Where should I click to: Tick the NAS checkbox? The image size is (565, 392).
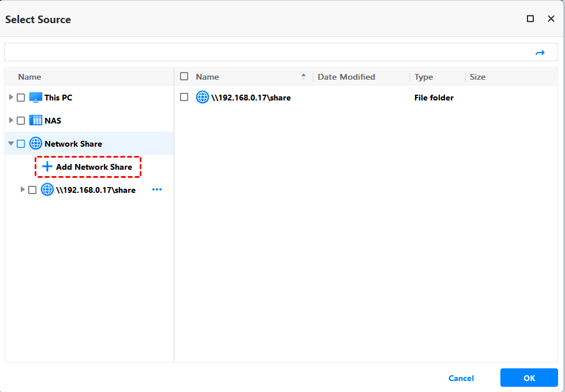[21, 121]
